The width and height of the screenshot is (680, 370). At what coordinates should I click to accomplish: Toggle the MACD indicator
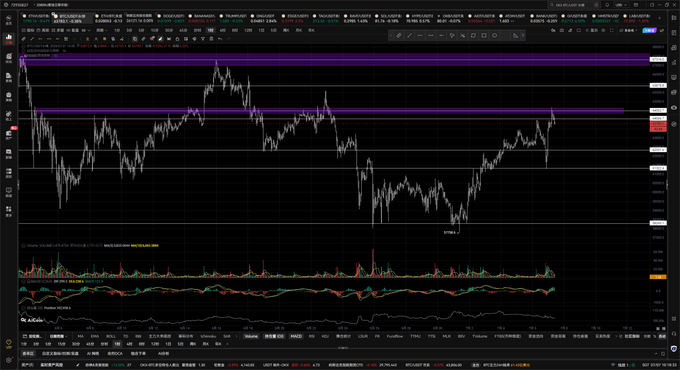pos(296,336)
